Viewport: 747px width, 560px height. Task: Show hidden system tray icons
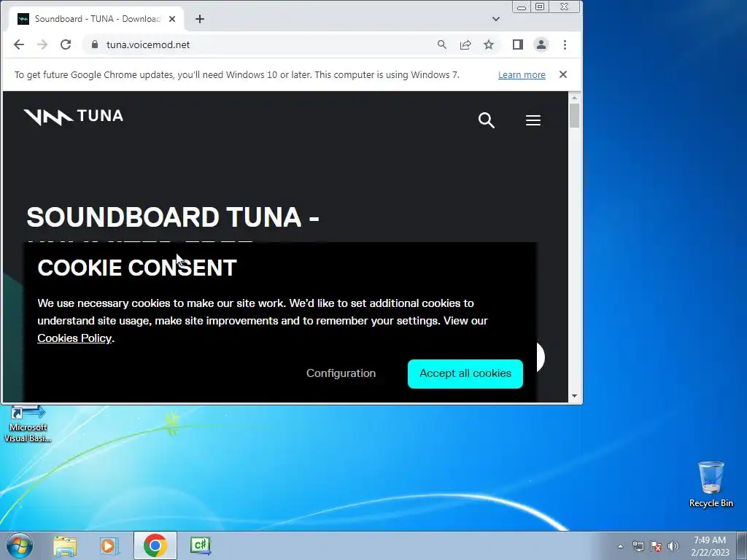(620, 546)
